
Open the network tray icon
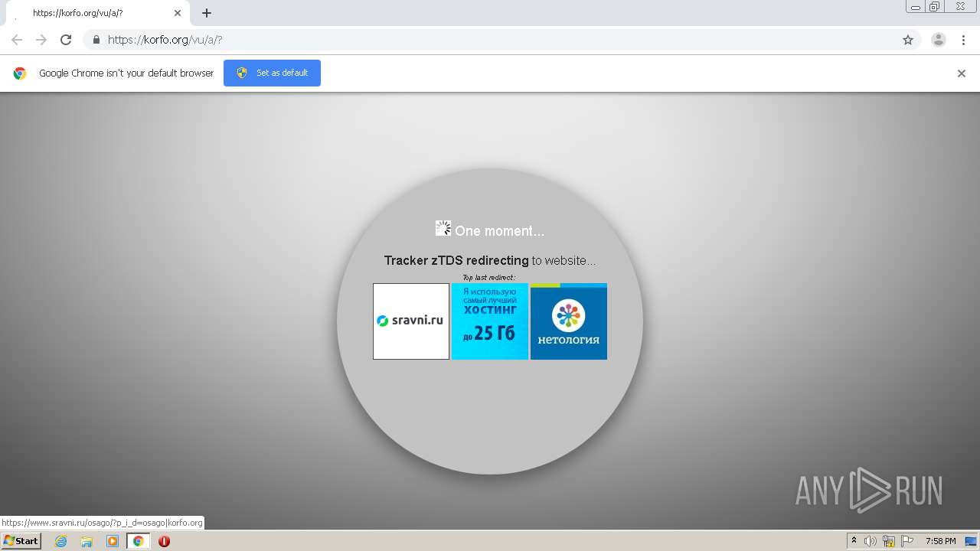click(x=889, y=541)
